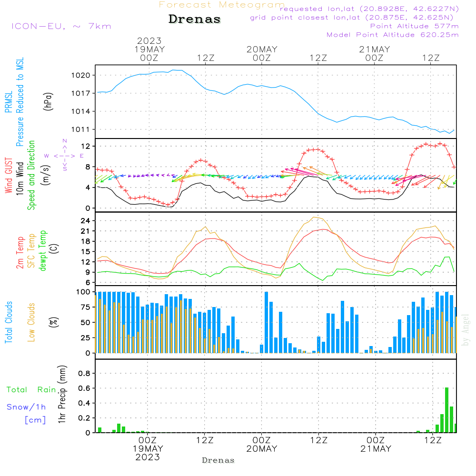Click the "ICON-EU, ~ 7km" model label
This screenshot has width=476, height=476.
pos(61,26)
